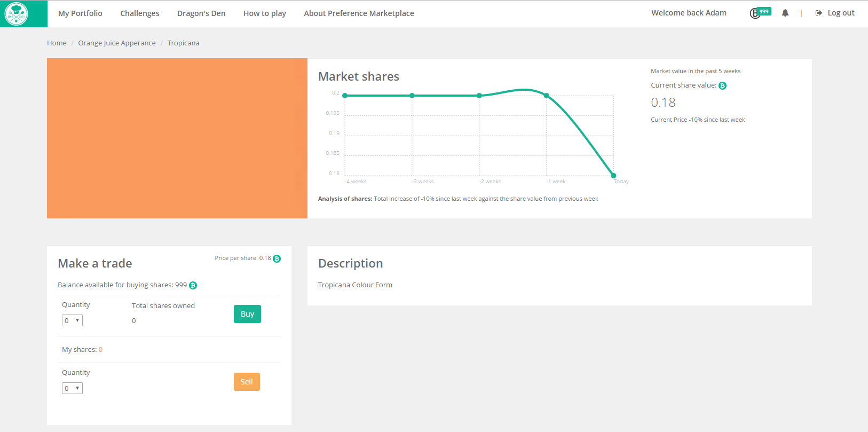Open the sell Quantity dropdown
Viewport: 868px width, 432px height.
[72, 389]
